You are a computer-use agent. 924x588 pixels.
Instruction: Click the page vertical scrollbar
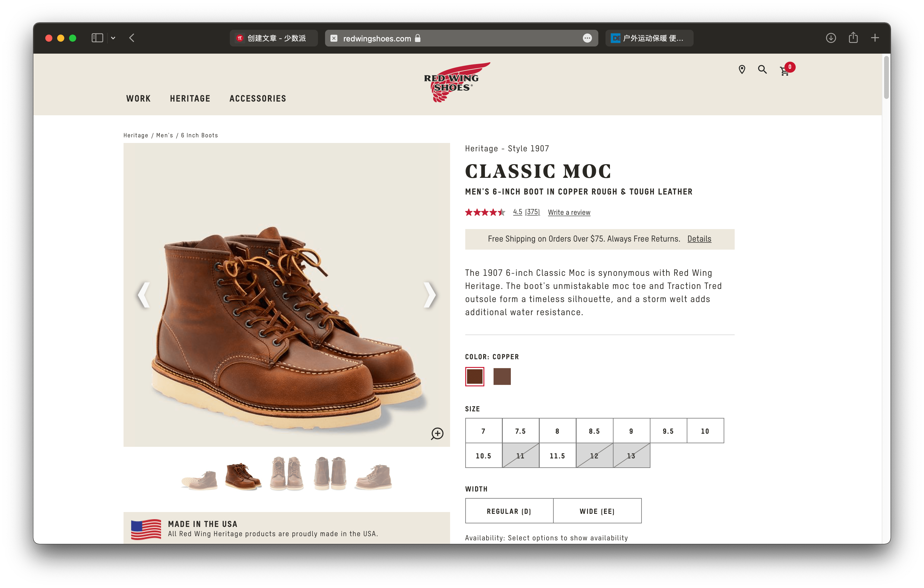[x=886, y=77]
